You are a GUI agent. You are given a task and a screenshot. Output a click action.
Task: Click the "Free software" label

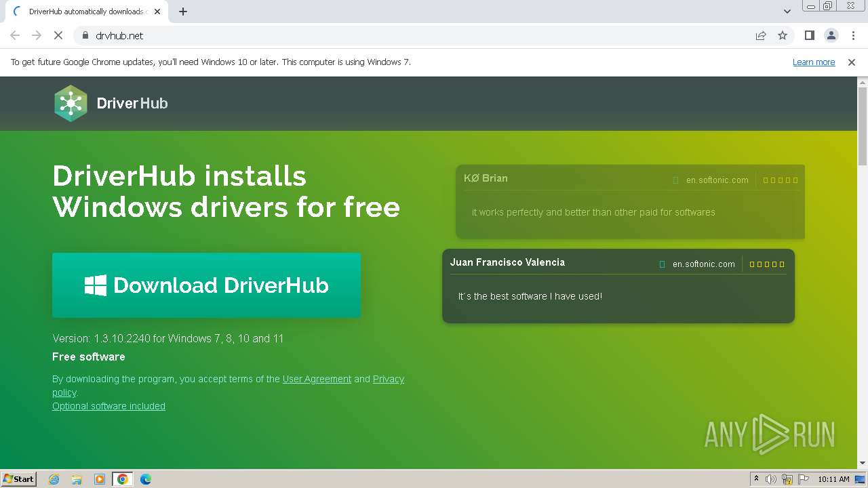pos(89,357)
